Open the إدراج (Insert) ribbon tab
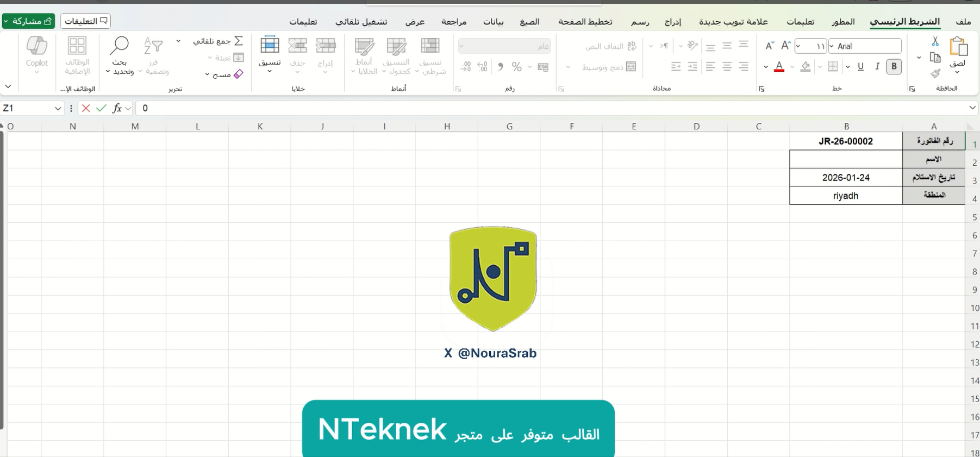Viewport: 980px width, 457px height. (672, 22)
